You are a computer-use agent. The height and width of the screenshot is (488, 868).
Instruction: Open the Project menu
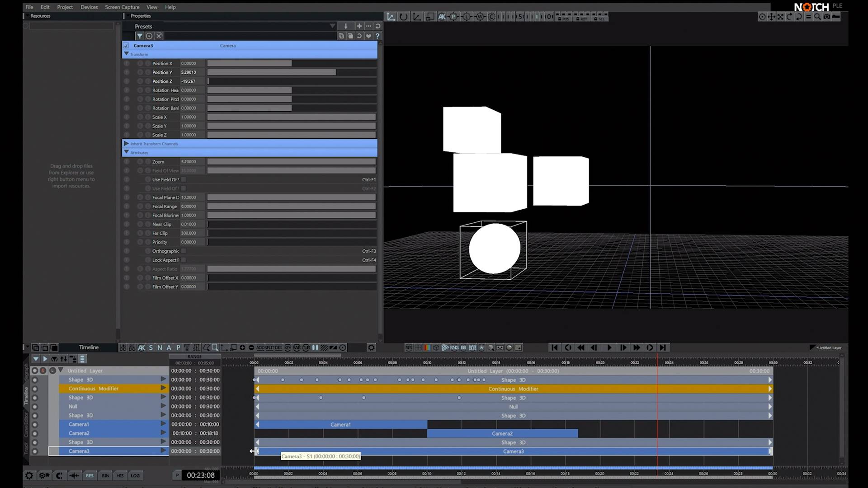[65, 7]
